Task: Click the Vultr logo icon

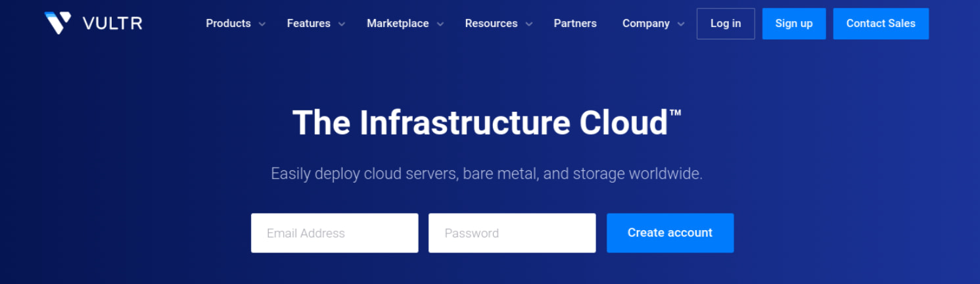Action: point(58,23)
